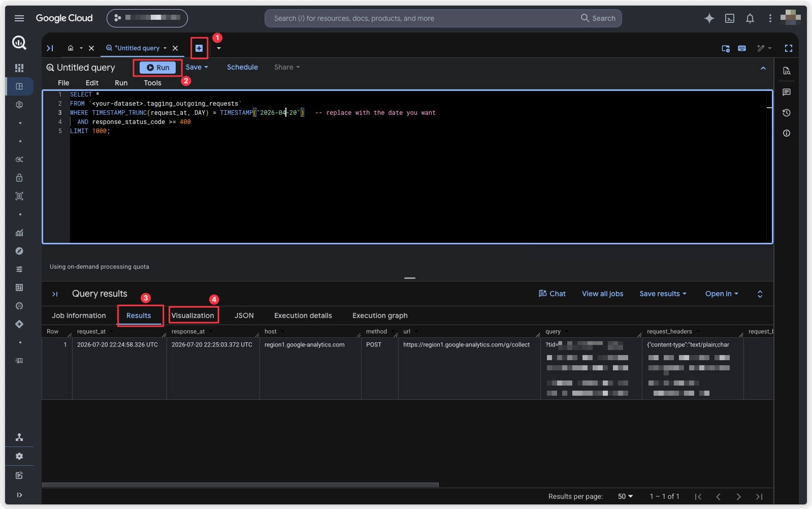Image resolution: width=812 pixels, height=509 pixels.
Task: Click the compass icon in left sidebar
Action: click(x=19, y=251)
